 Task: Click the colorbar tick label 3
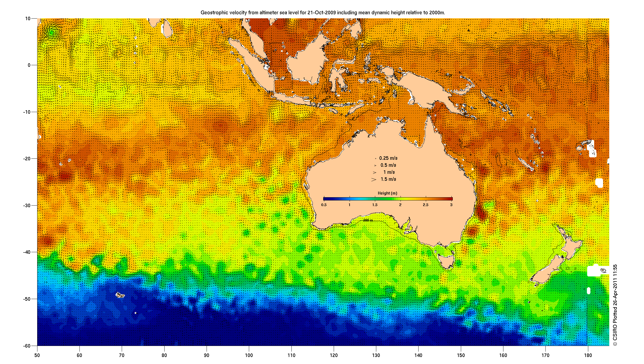tap(451, 205)
